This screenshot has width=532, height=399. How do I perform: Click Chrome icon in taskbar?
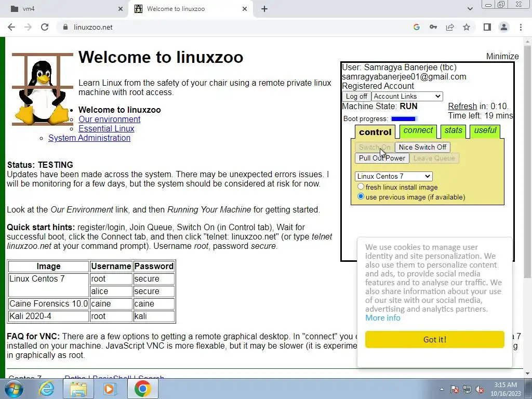142,389
